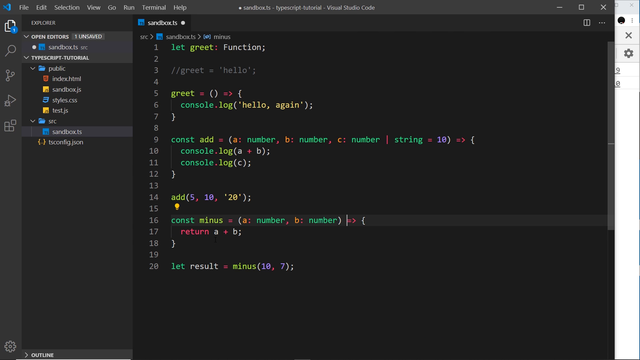640x360 pixels.
Task: Open the Run menu
Action: point(129,7)
